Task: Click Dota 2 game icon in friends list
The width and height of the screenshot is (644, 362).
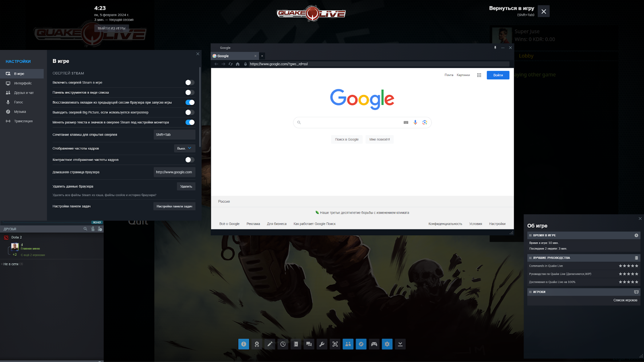Action: tap(6, 237)
